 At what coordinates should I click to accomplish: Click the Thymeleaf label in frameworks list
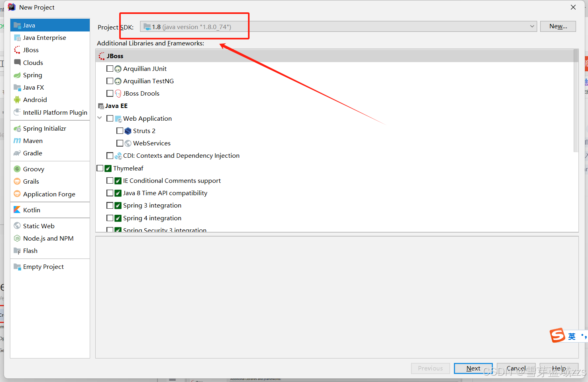tap(128, 168)
